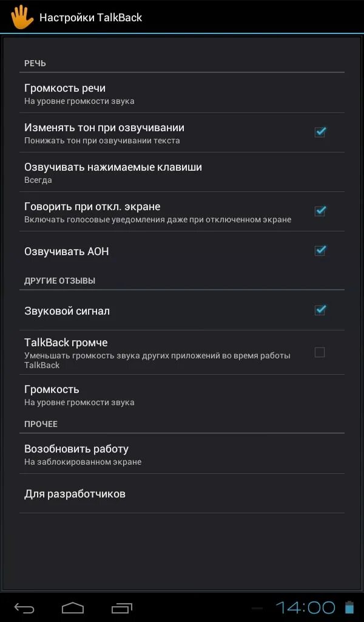Image resolution: width=364 pixels, height=622 pixels.
Task: Open recent apps overview icon
Action: [121, 608]
